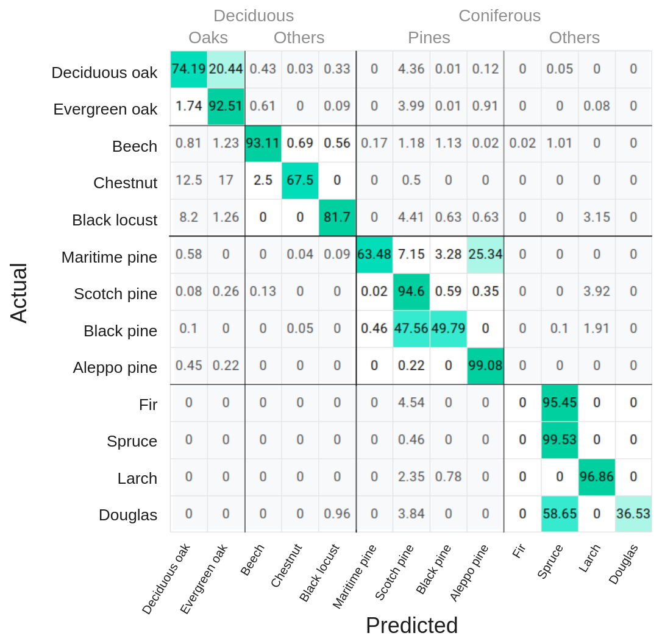Click the rotated 'Spruce' column label

(x=550, y=562)
